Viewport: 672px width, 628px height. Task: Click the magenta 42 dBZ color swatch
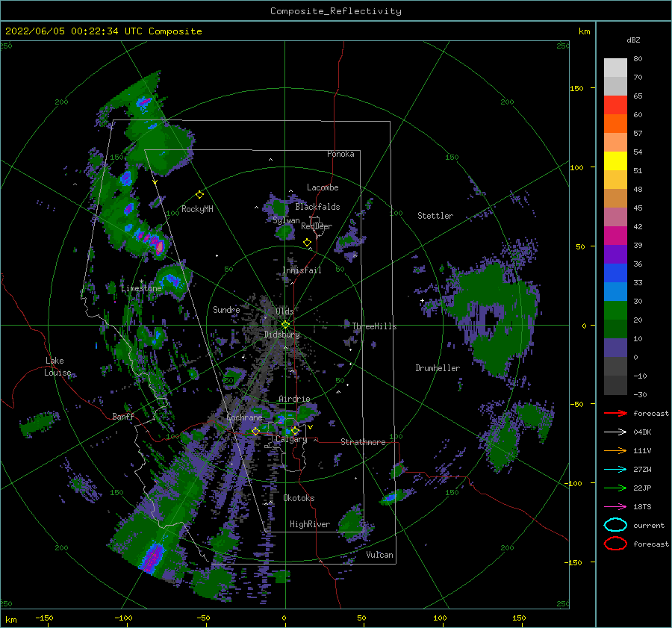tap(615, 236)
